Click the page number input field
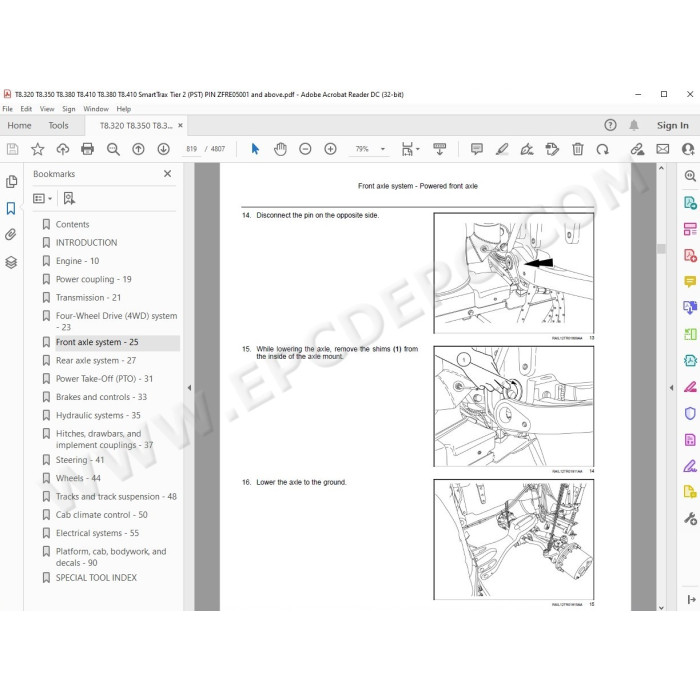 tap(192, 149)
